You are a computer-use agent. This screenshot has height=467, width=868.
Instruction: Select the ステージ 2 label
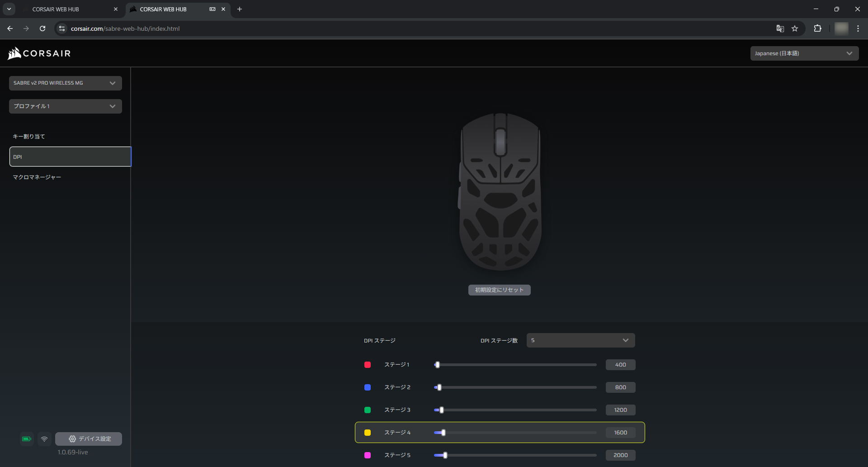[x=397, y=387]
